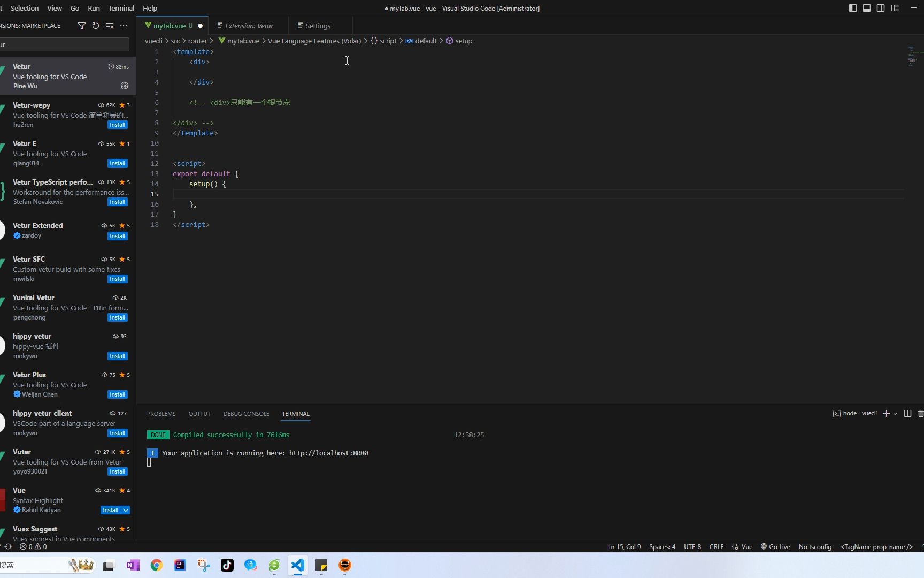Open the sticky note taskbar app

[x=321, y=565]
